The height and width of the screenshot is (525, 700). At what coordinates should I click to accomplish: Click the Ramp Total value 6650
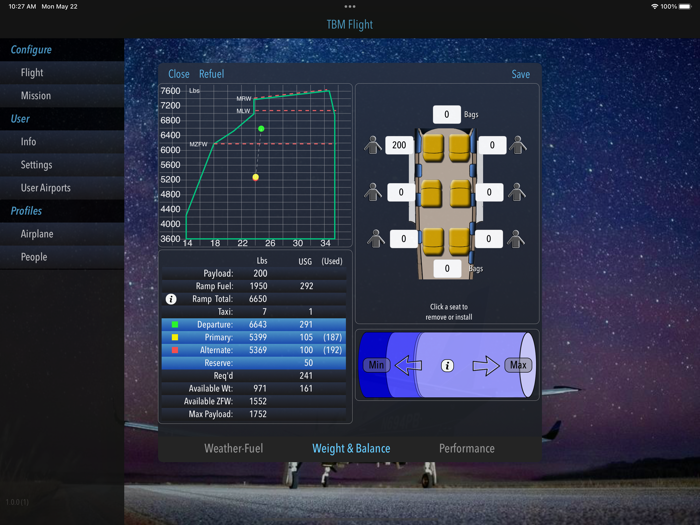258,299
